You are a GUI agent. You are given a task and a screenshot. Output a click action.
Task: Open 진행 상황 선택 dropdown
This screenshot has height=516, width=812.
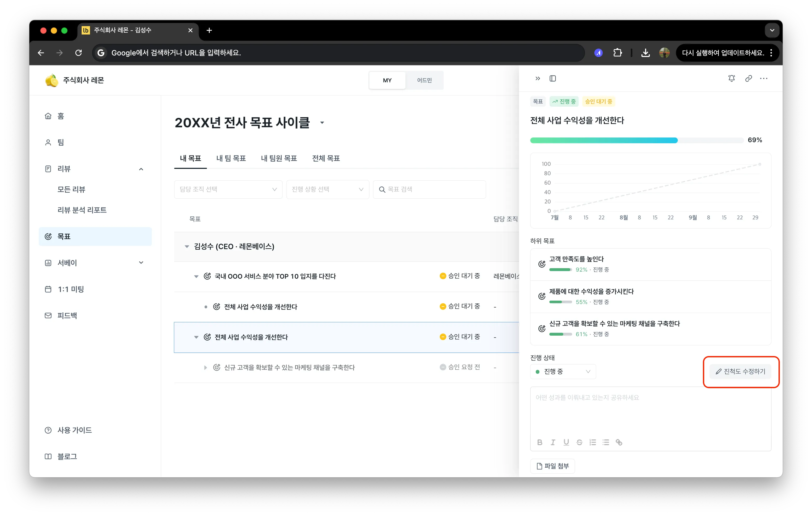point(328,190)
